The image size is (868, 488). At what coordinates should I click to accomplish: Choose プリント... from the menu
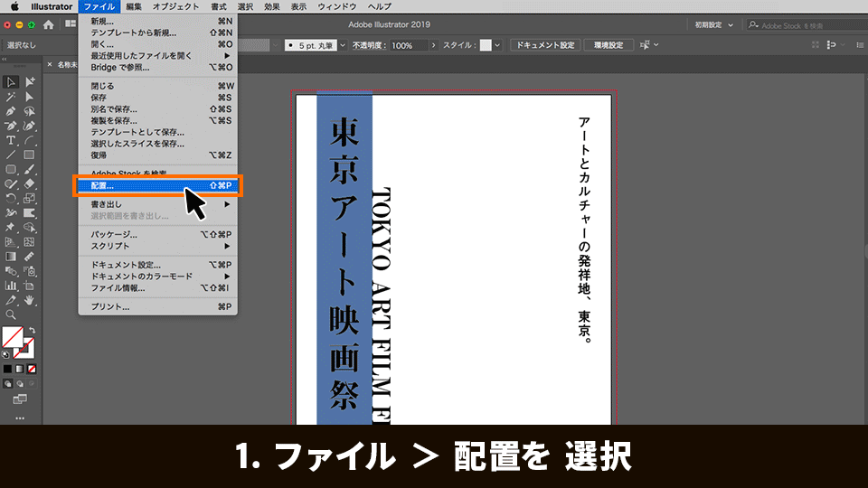tap(157, 306)
